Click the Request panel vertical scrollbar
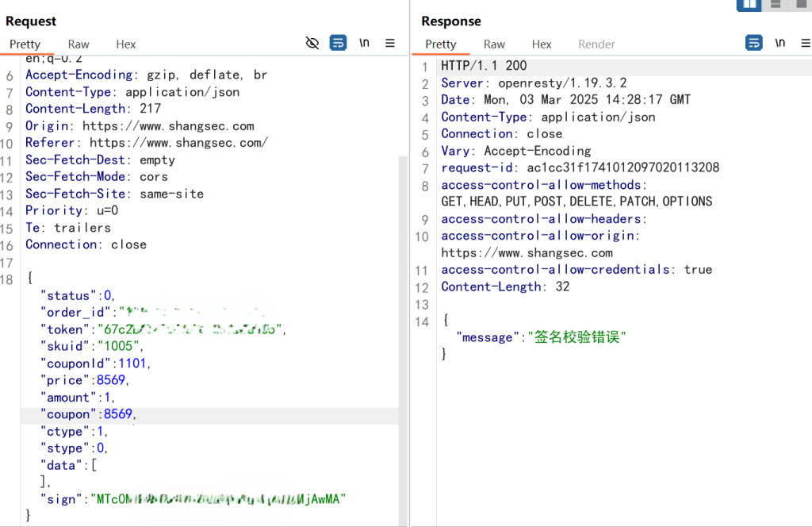This screenshot has height=527, width=812. coord(403,317)
